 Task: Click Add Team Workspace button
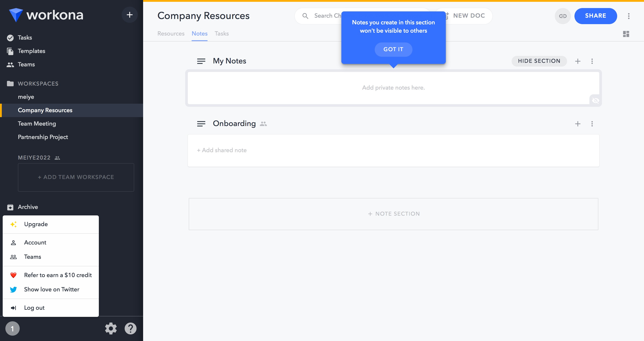pyautogui.click(x=76, y=177)
